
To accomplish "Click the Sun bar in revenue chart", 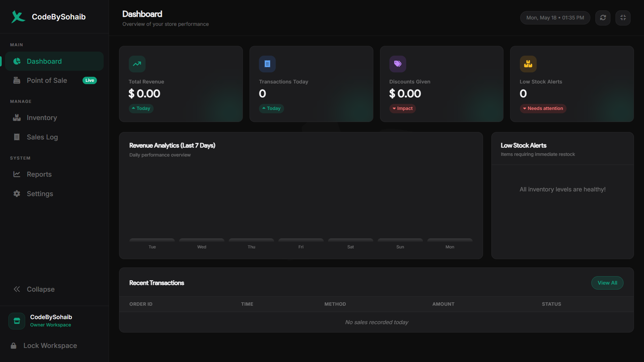I will pos(400,240).
